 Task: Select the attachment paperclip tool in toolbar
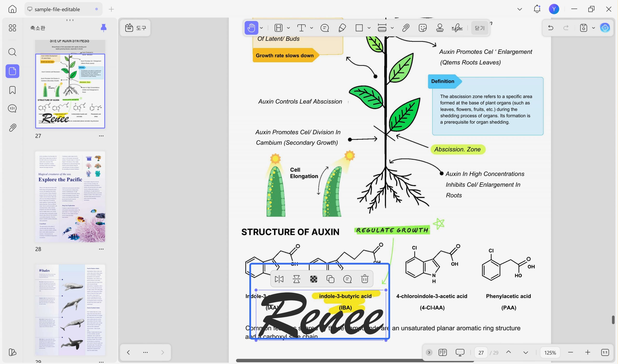(406, 28)
